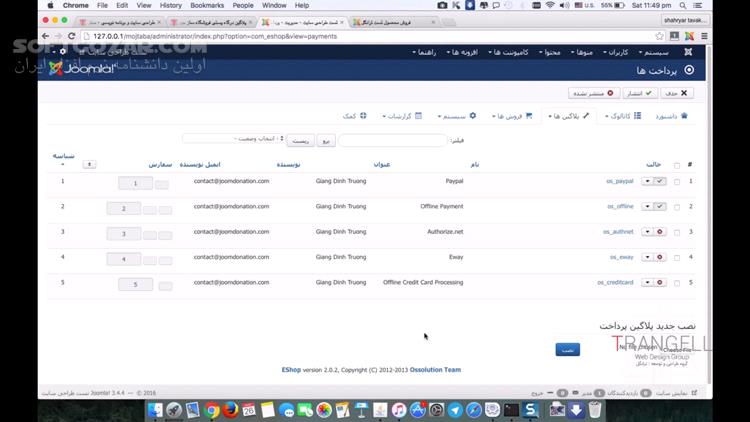The width and height of the screenshot is (750, 422).
Task: Open the os_offline plugin link
Action: 620,206
